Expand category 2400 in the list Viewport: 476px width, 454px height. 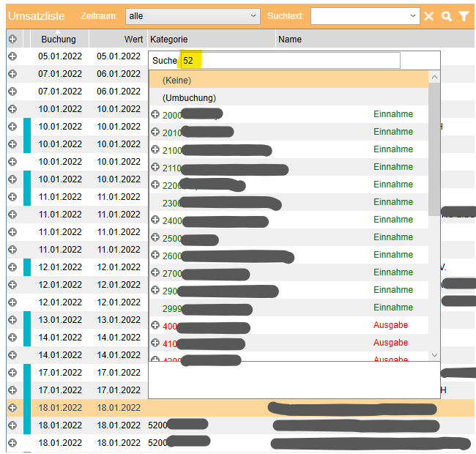coord(155,220)
